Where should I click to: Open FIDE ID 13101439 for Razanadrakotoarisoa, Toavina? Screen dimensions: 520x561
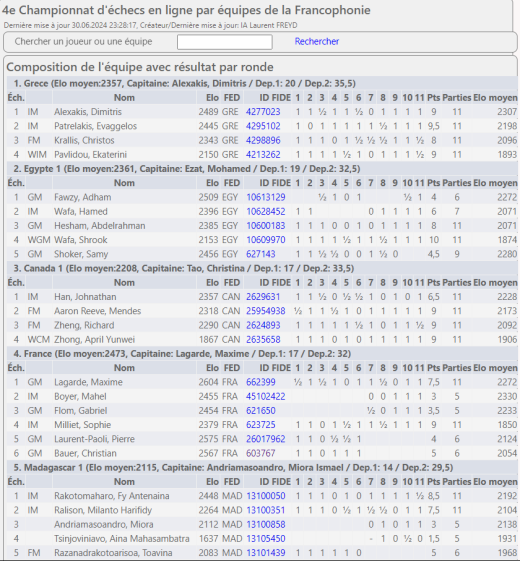coord(266,553)
